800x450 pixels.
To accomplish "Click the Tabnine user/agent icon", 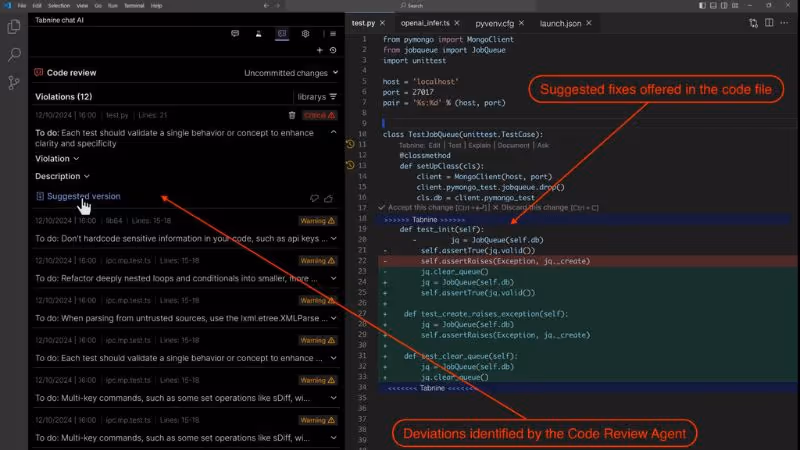I will point(258,34).
